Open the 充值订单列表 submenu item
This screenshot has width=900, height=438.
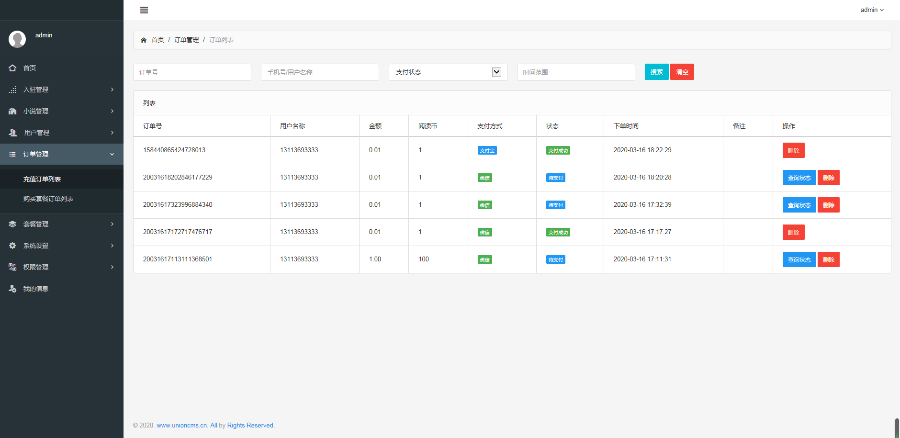click(x=42, y=180)
